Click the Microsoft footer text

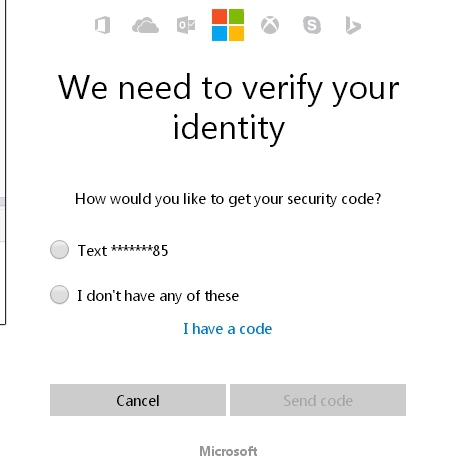pos(228,451)
